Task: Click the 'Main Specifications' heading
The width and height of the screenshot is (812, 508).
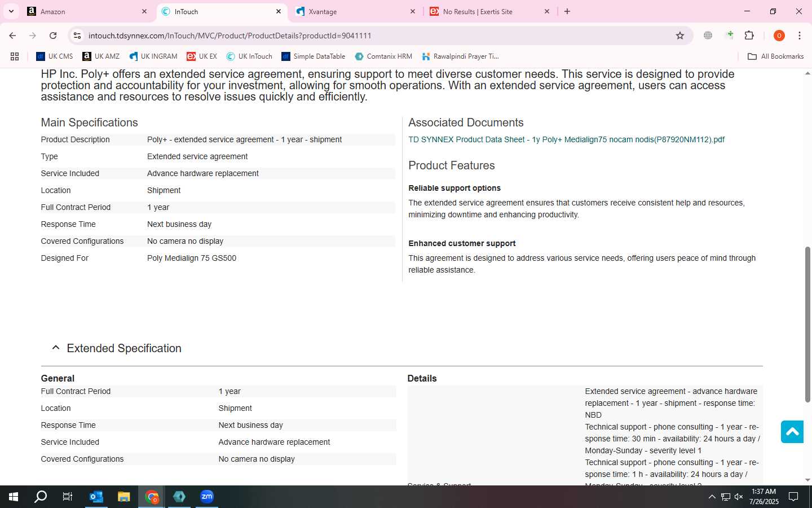Action: point(89,122)
